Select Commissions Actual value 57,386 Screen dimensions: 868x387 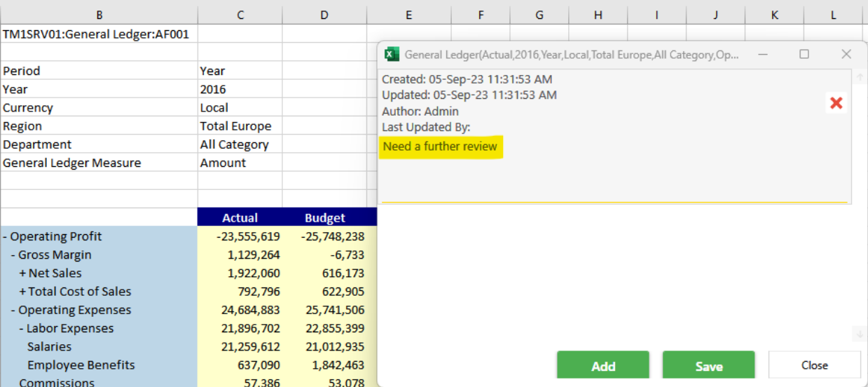pos(240,381)
